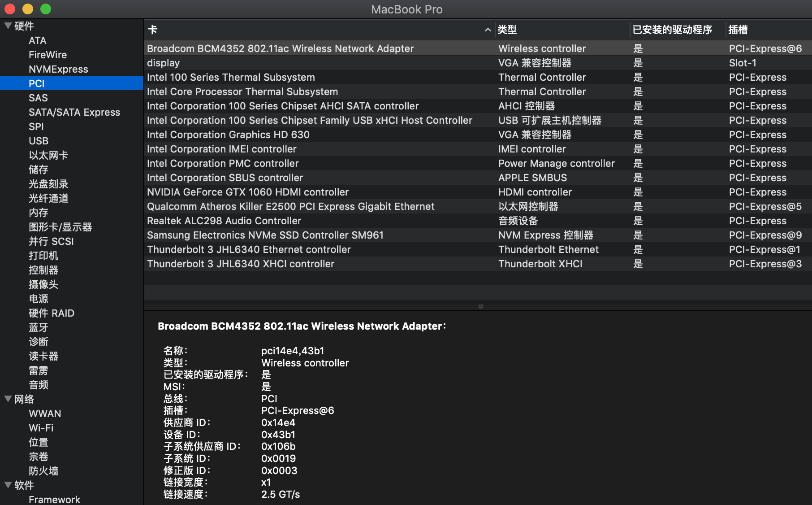Select 打印机 in the sidebar

tap(43, 256)
